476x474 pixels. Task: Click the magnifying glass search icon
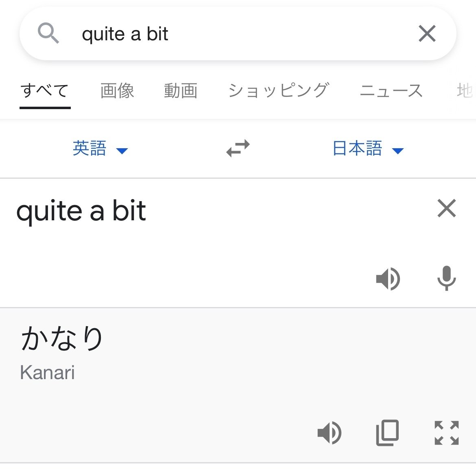click(x=48, y=33)
